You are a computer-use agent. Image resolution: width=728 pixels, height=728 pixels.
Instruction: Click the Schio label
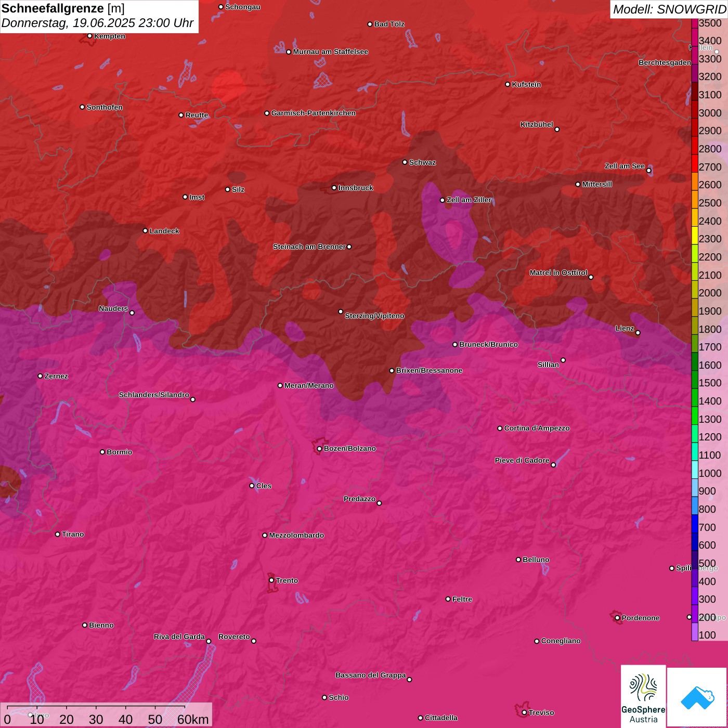click(339, 697)
